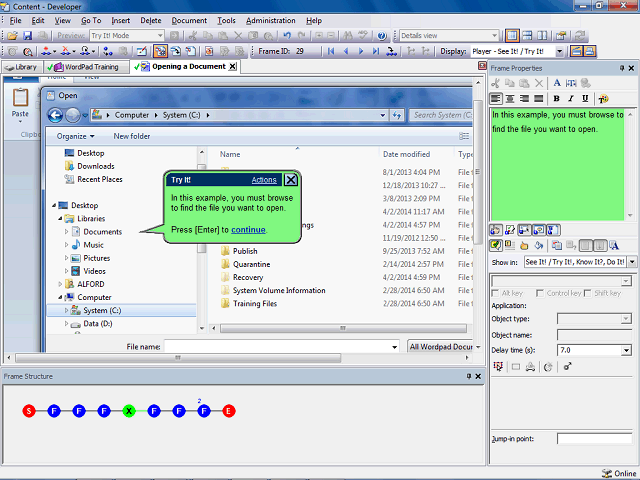This screenshot has width=640, height=480.
Task: Open the Details view dropdown
Action: [494, 36]
